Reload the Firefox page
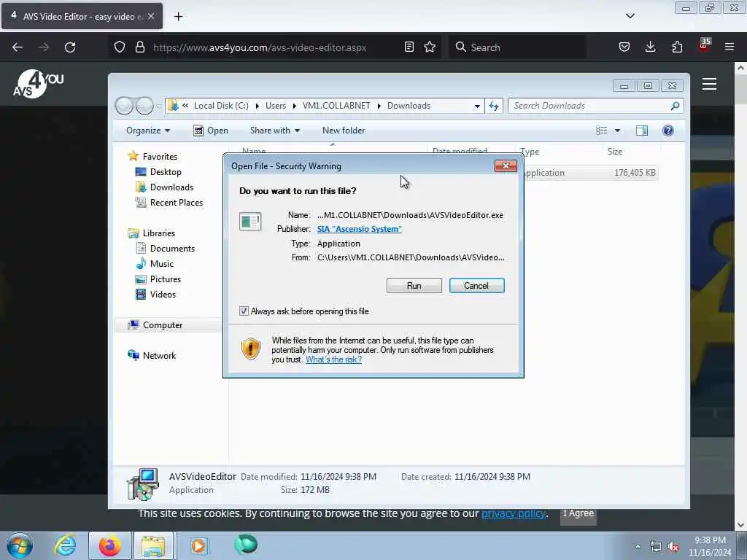The height and width of the screenshot is (560, 747). coord(70,47)
